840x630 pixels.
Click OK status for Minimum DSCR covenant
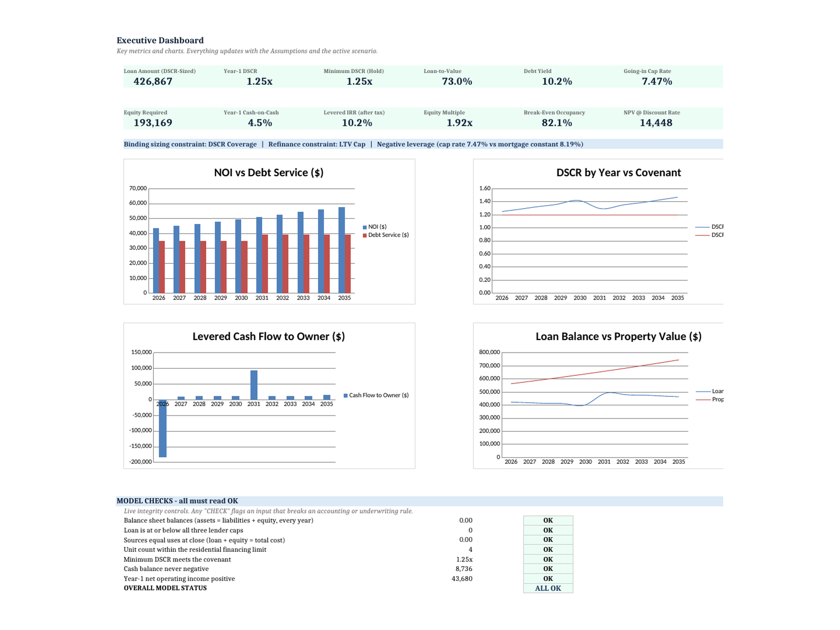pyautogui.click(x=548, y=559)
